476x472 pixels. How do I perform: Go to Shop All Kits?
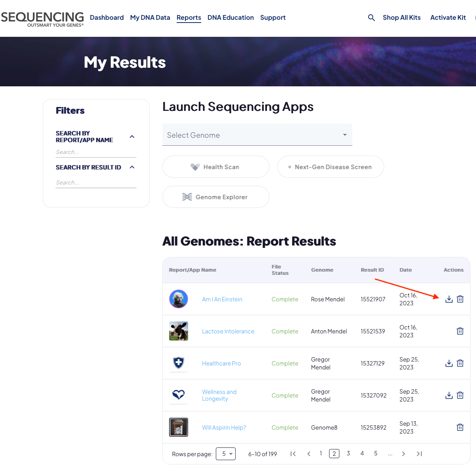click(x=402, y=17)
